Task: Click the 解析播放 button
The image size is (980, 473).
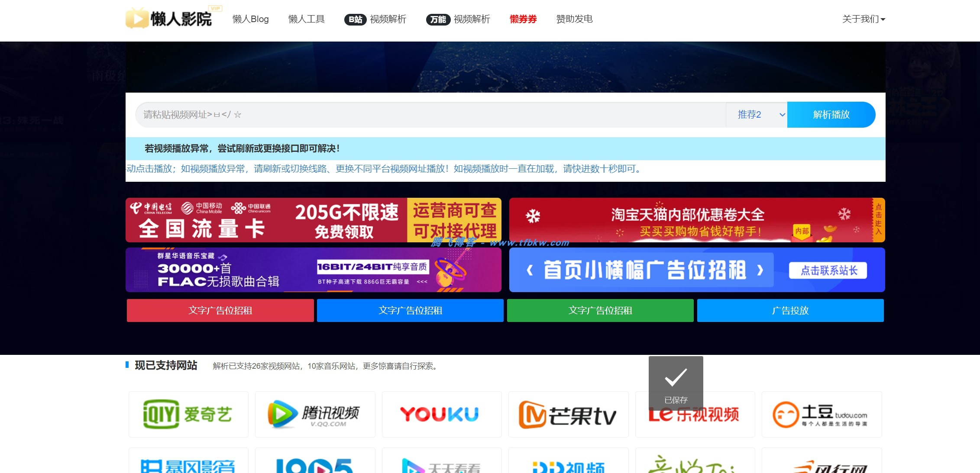Action: click(x=831, y=115)
